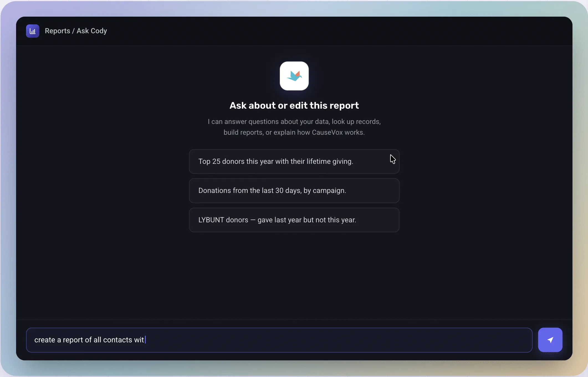Image resolution: width=588 pixels, height=377 pixels.
Task: Send the message with the paper-plane button
Action: 550,340
